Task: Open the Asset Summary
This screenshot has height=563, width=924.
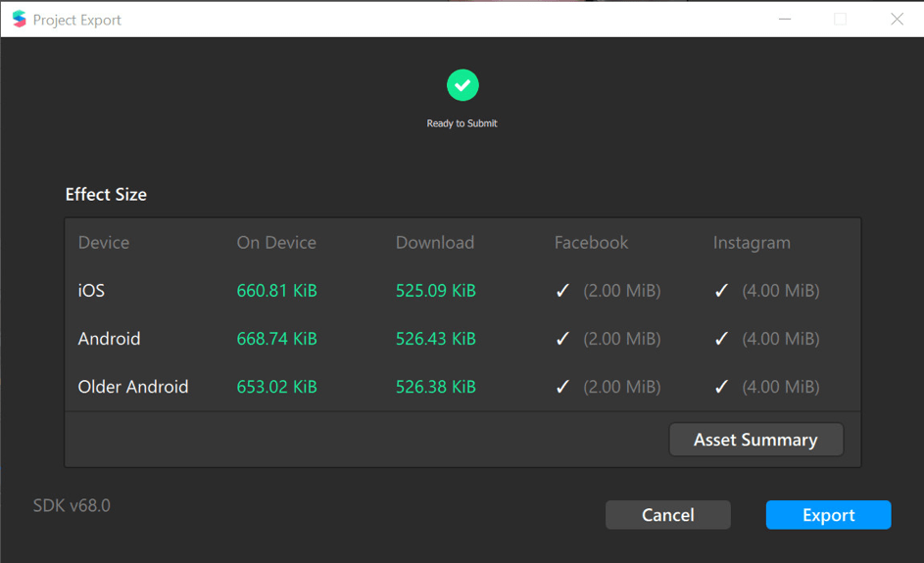Action: coord(756,440)
